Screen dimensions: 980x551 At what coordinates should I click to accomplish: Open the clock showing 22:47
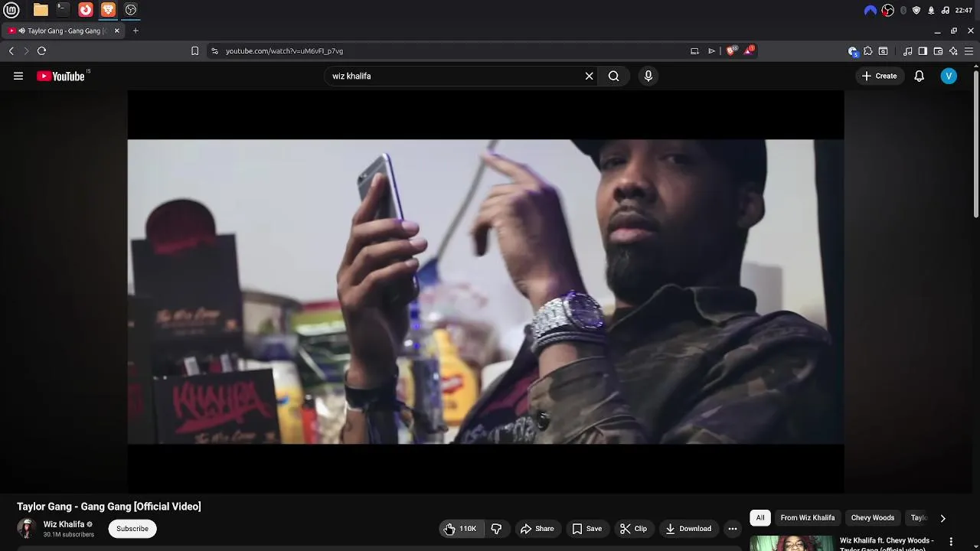tap(964, 10)
